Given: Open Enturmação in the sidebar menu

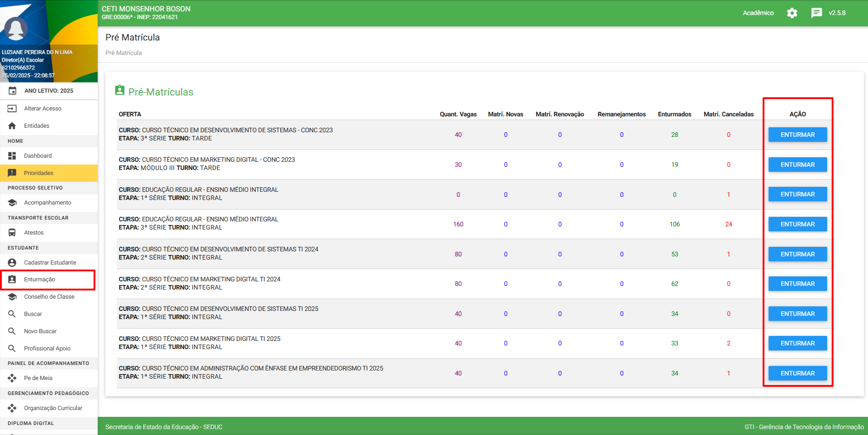Looking at the screenshot, I should 40,280.
